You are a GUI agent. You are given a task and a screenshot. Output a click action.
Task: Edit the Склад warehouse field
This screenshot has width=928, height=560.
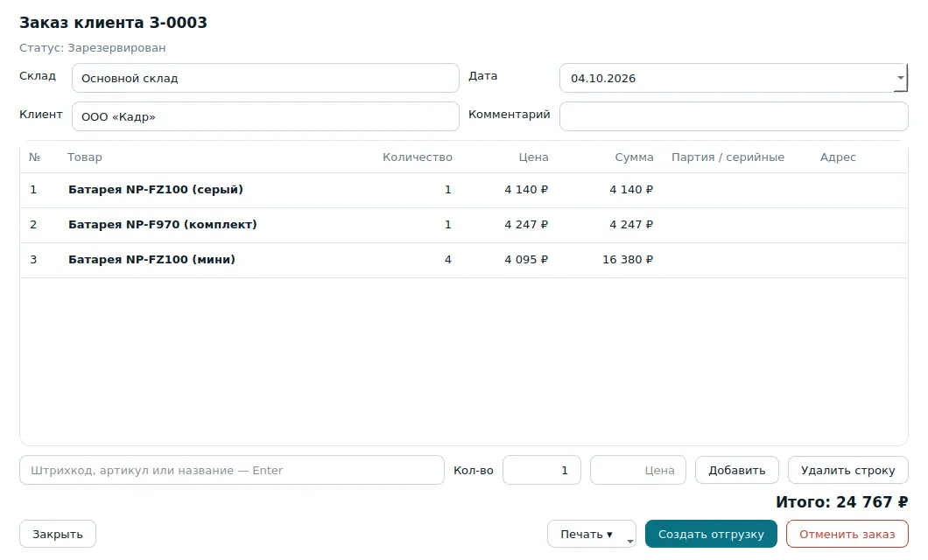tap(265, 78)
